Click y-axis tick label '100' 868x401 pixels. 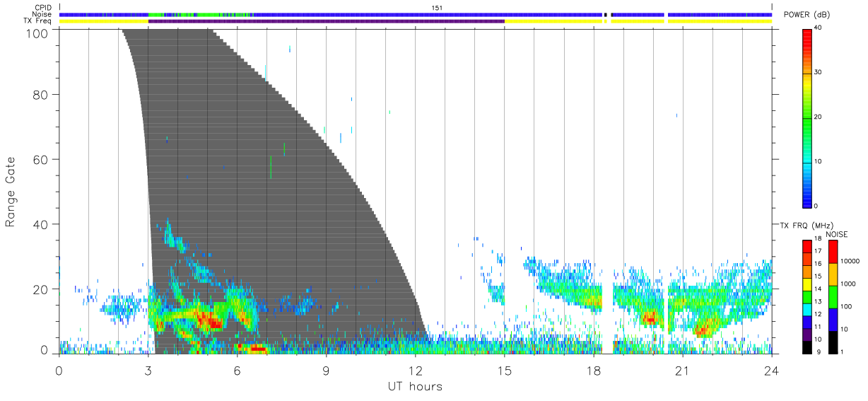(38, 33)
